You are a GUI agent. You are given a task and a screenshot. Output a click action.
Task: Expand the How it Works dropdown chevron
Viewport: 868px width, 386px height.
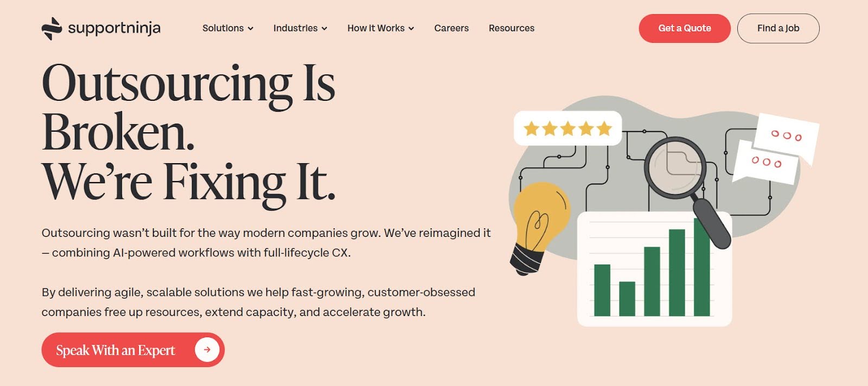point(411,29)
